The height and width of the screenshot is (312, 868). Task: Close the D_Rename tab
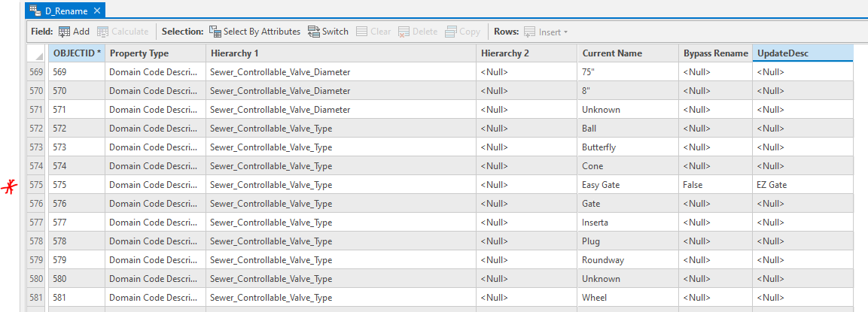point(97,11)
